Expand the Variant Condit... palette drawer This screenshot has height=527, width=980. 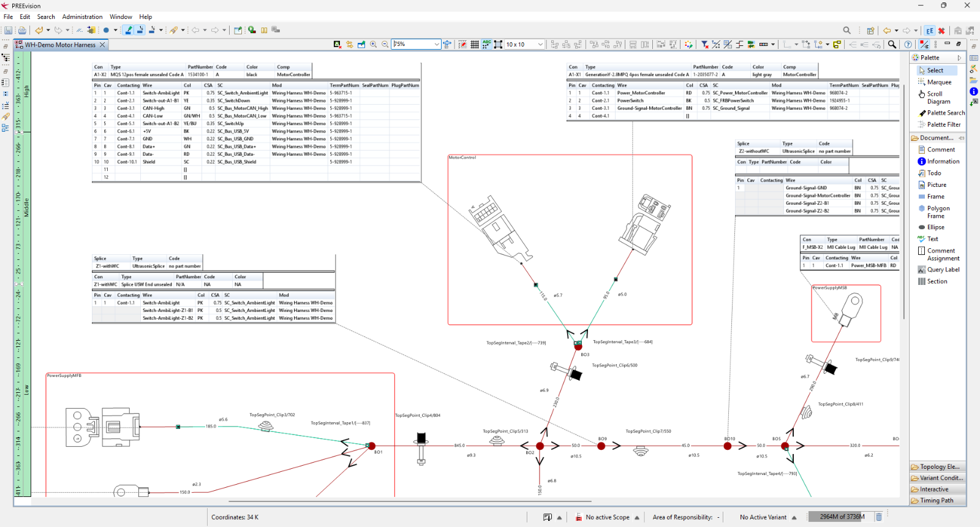click(x=938, y=478)
